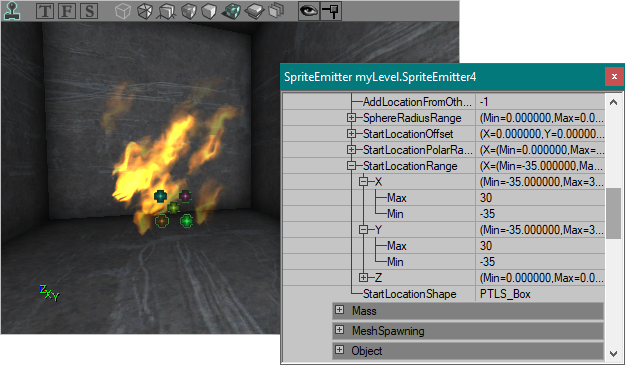Image resolution: width=625 pixels, height=365 pixels.
Task: Edit the Y Min value -35
Action: coord(540,261)
